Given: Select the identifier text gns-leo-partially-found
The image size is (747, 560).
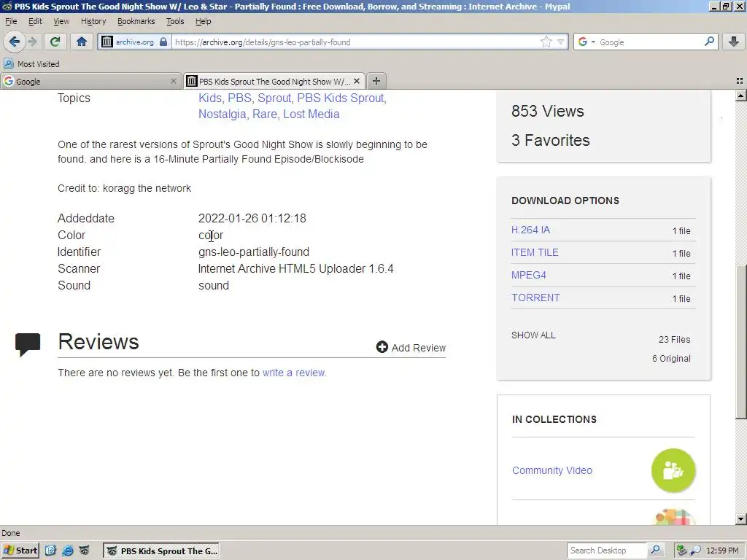Looking at the screenshot, I should (254, 252).
